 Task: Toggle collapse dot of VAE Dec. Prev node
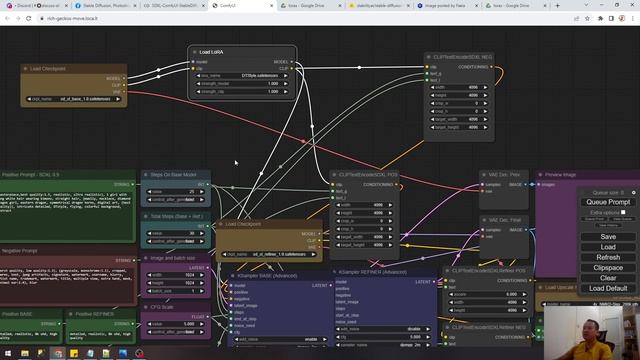pyautogui.click(x=484, y=175)
